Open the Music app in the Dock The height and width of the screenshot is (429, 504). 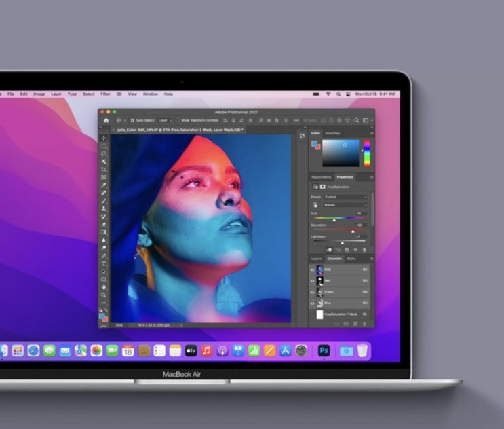(207, 350)
